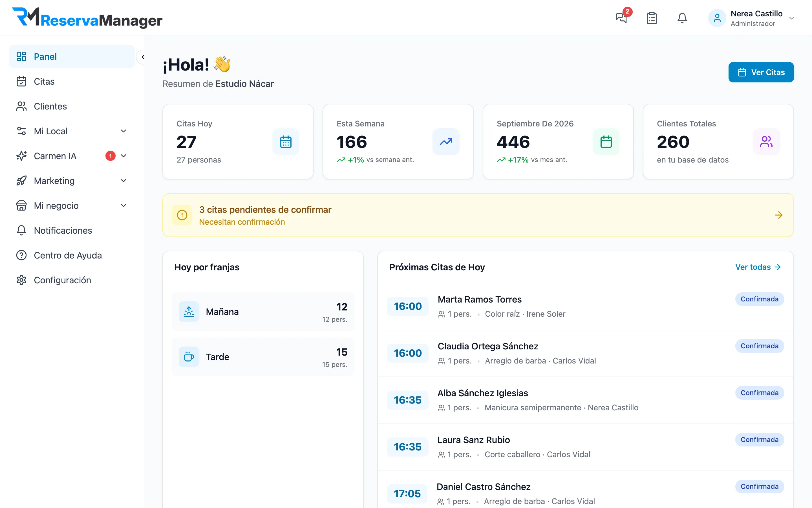Click the trend icon in Esta Semana card
Image resolution: width=812 pixels, height=508 pixels.
(x=446, y=141)
